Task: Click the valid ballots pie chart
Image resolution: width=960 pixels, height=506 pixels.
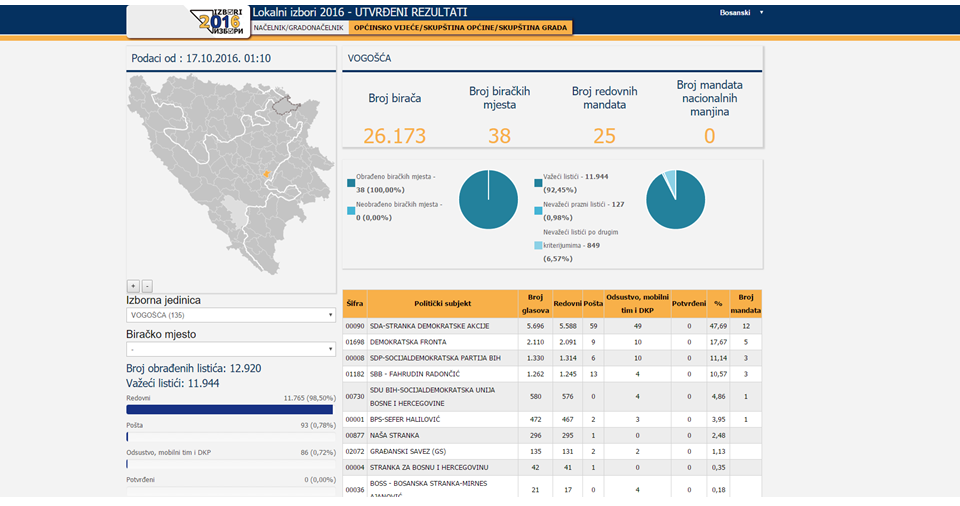Action: point(675,199)
